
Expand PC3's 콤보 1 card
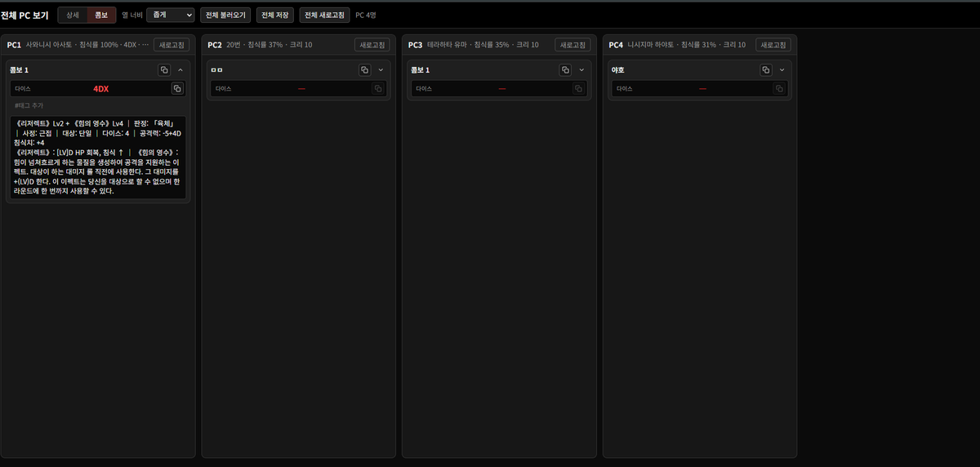pos(581,70)
